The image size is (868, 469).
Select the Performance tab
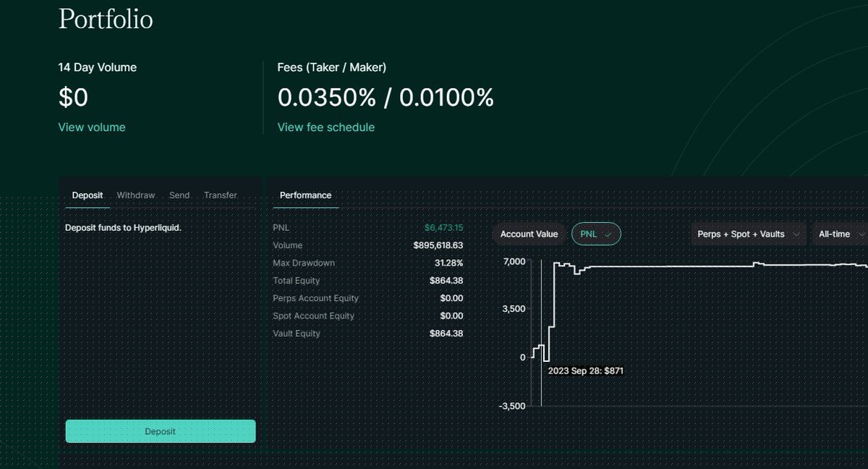pos(305,195)
